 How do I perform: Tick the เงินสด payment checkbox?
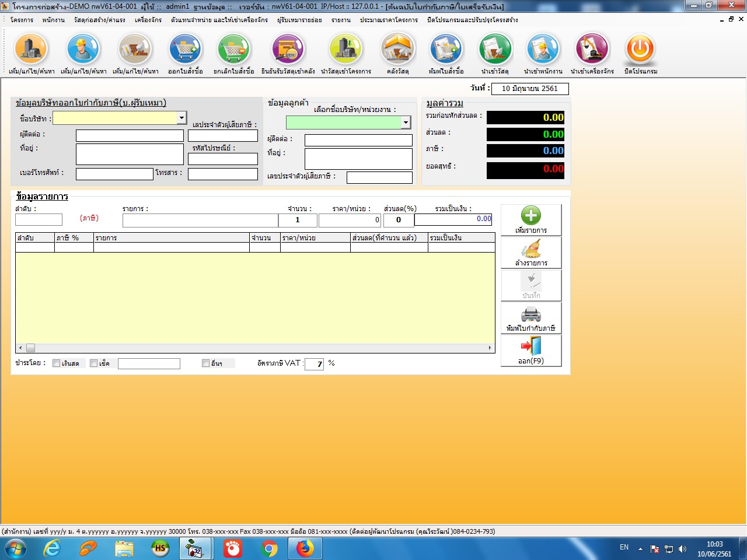[x=57, y=363]
